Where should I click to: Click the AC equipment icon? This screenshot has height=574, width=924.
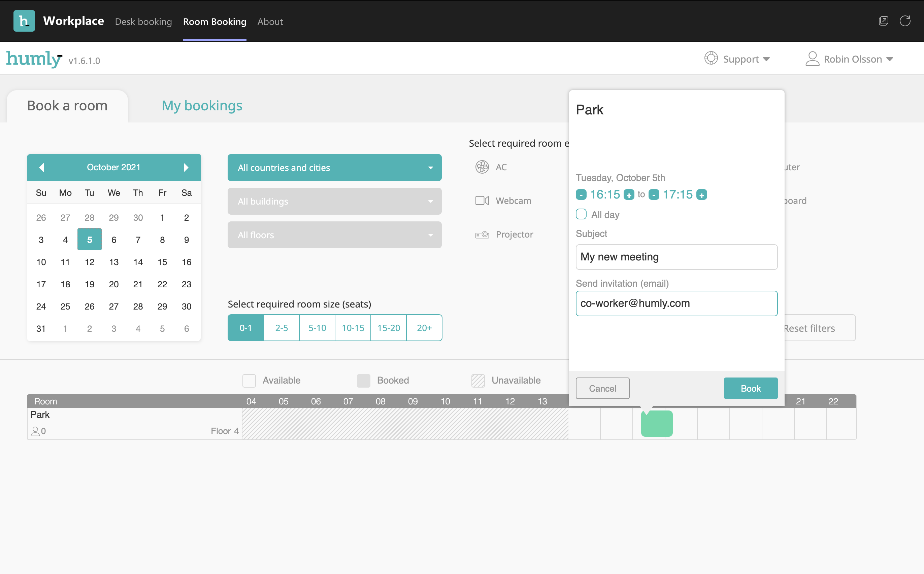click(482, 167)
